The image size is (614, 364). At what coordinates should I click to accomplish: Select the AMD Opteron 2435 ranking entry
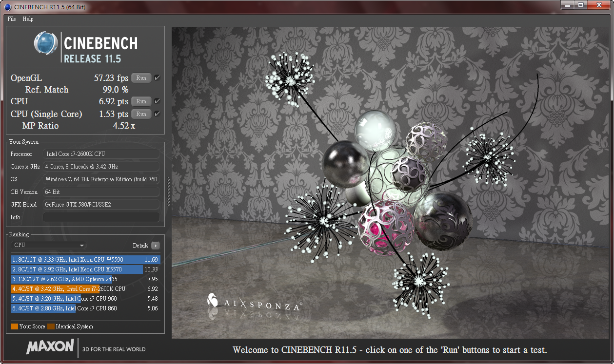(x=85, y=279)
